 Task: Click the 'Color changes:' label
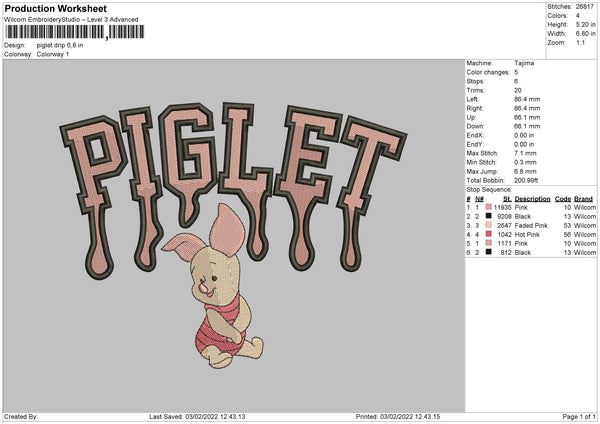click(488, 72)
